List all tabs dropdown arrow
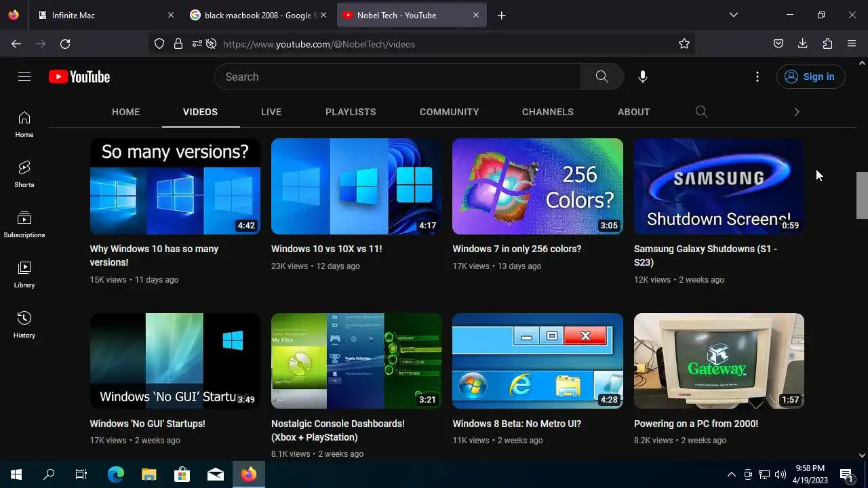868x488 pixels. pos(734,15)
